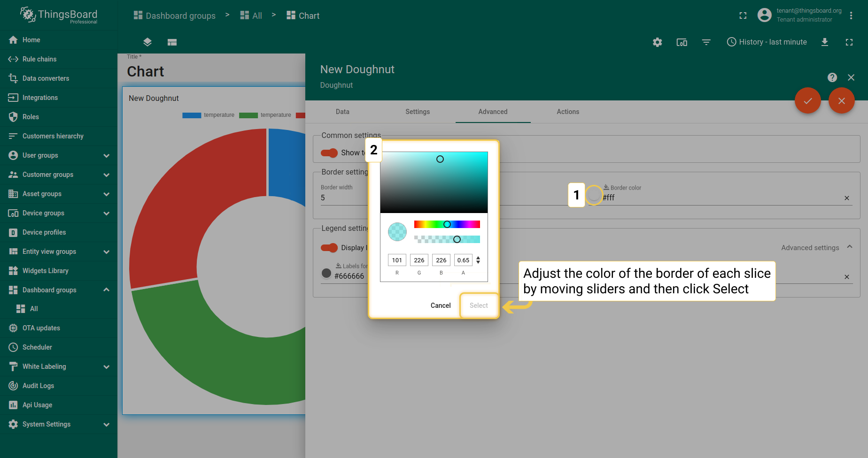Image resolution: width=868 pixels, height=458 pixels.
Task: Open entity aliases icon
Action: pos(682,42)
